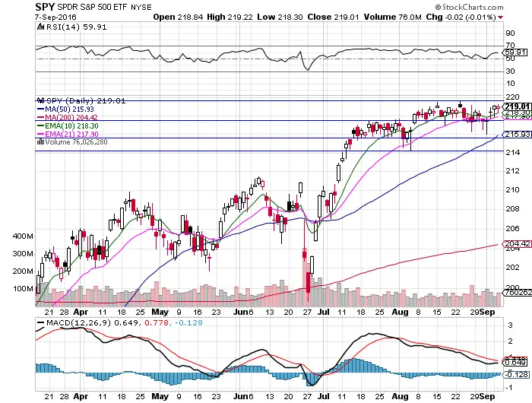Screen dimensions: 532x403
Task: Click the Close 219.01 value in header
Action: [333, 17]
